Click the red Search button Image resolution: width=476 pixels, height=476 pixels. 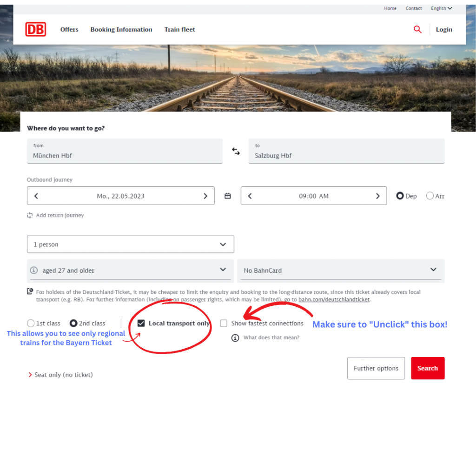click(x=428, y=368)
